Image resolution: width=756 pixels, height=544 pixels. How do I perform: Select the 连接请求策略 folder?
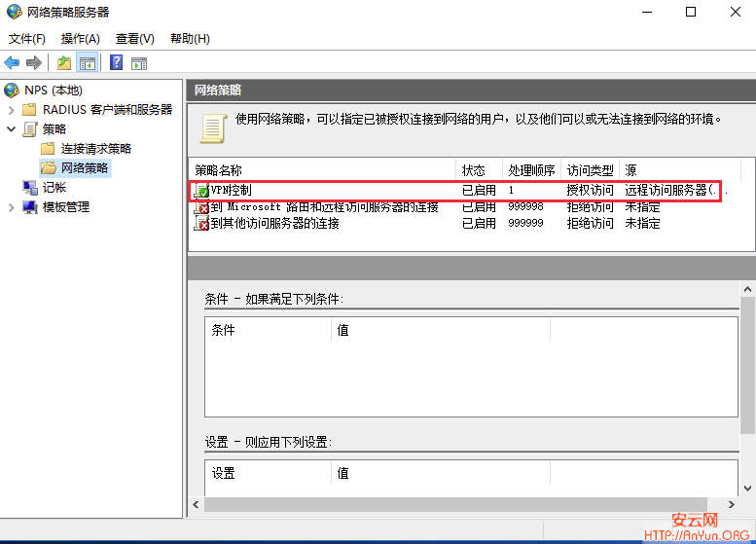click(95, 149)
